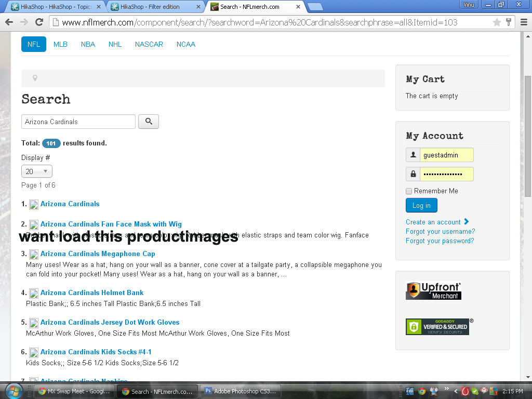The width and height of the screenshot is (532, 399).
Task: Open Arizona Cardinals Megaphone Cap link
Action: (x=98, y=254)
